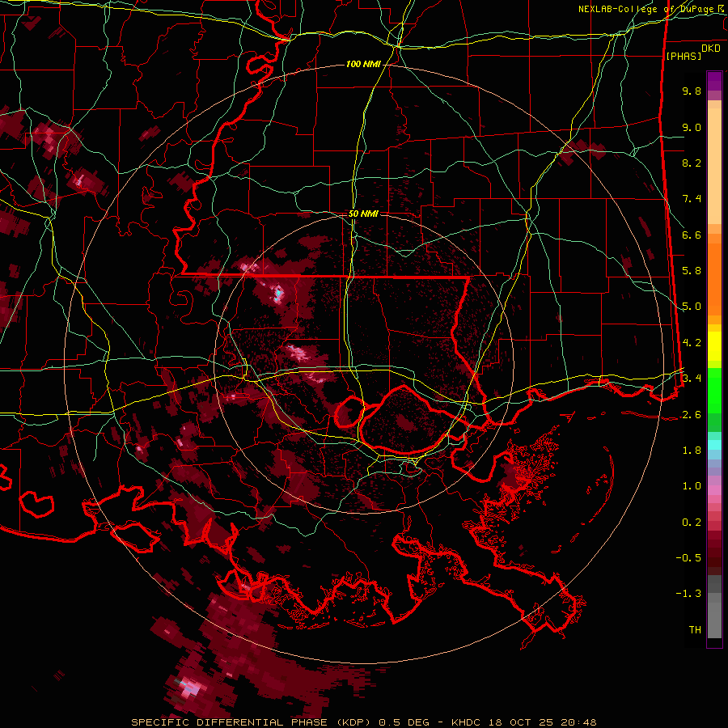
Task: Select the -1.3 value on the scale
Action: pyautogui.click(x=688, y=594)
